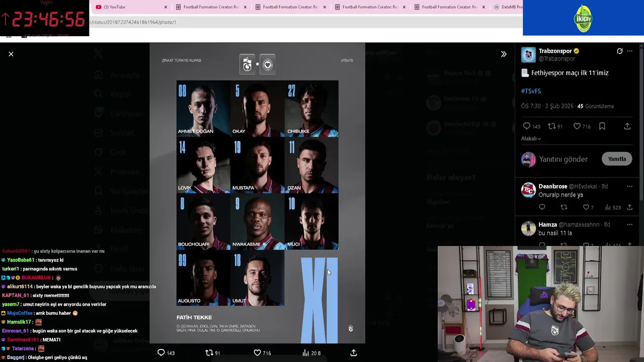This screenshot has width=644, height=362.
Task: Share Deanbrose's comment
Action: [629, 207]
